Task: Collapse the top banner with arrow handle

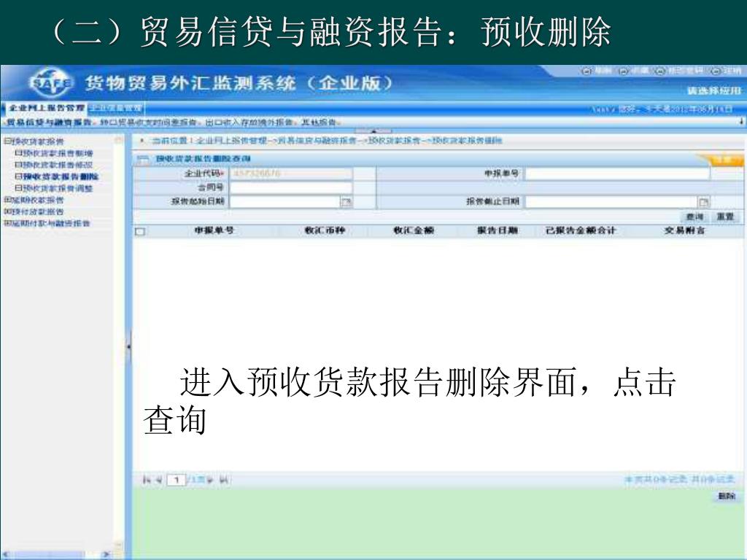Action: tap(373, 131)
